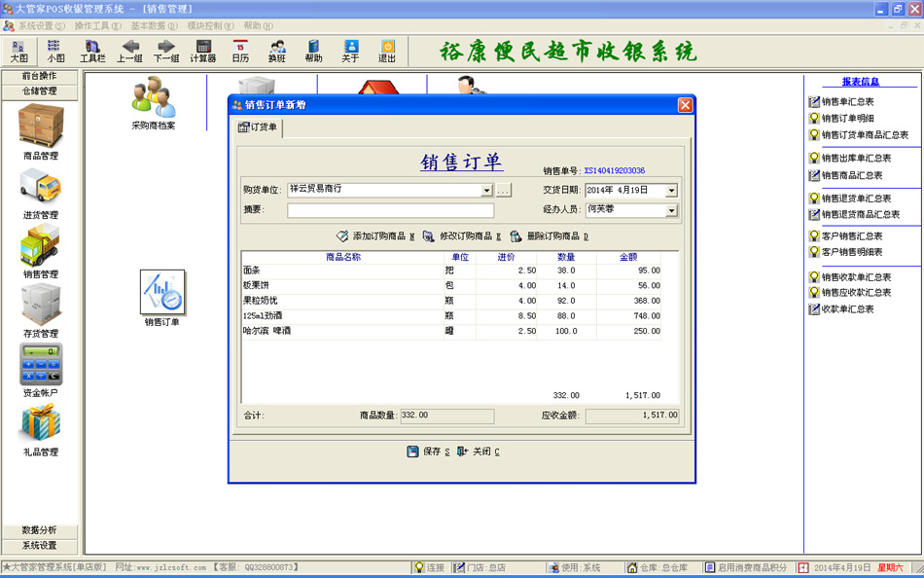Click the 商品数量 total field
Image resolution: width=924 pixels, height=578 pixels.
click(447, 415)
